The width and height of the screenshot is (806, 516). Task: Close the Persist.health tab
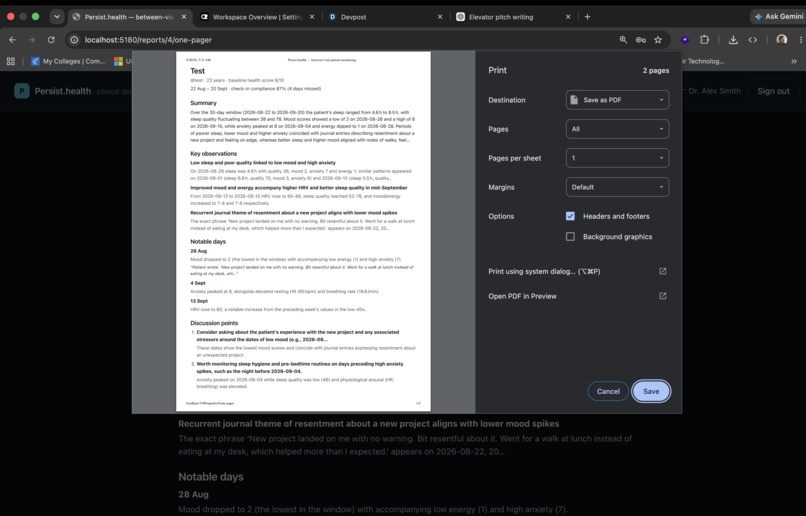coord(184,17)
